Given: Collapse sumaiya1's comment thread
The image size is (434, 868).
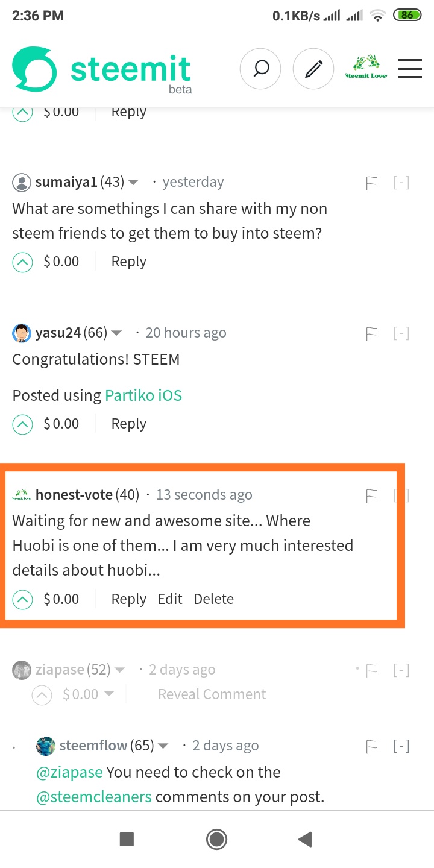Looking at the screenshot, I should [x=401, y=183].
